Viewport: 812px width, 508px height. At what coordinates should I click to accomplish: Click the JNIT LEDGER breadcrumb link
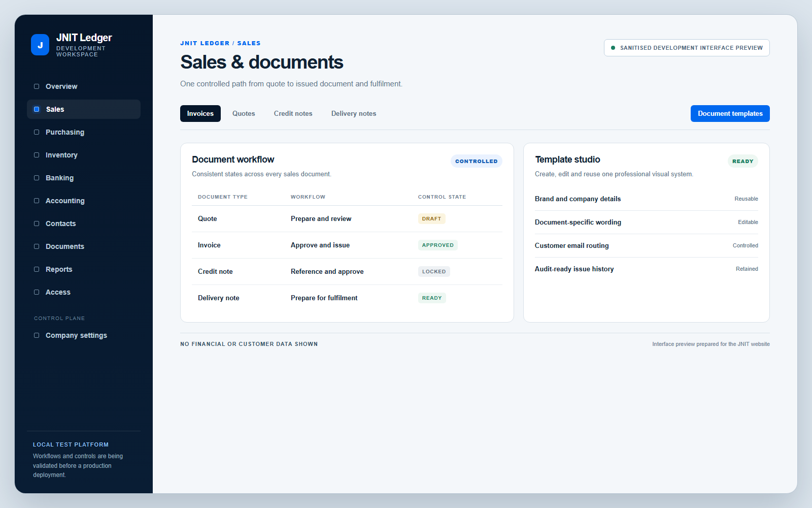click(x=205, y=43)
